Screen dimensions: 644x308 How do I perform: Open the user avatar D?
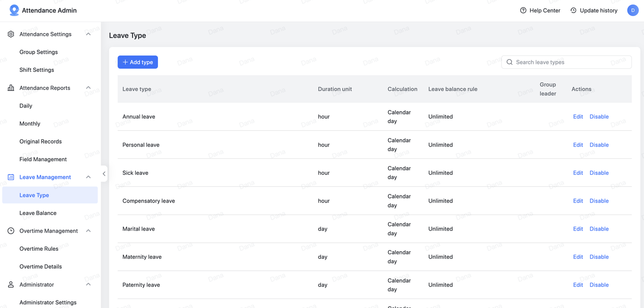click(x=632, y=11)
